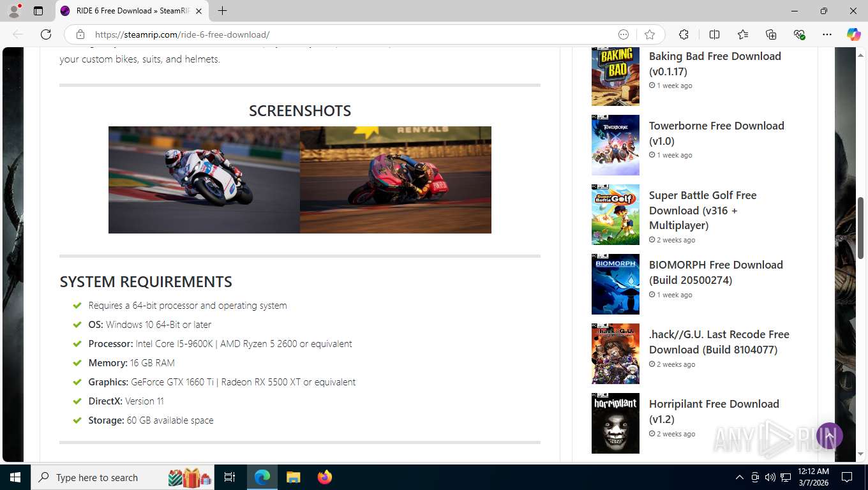Click the purple floating chat button
Screen dimensions: 868x490
[830, 436]
